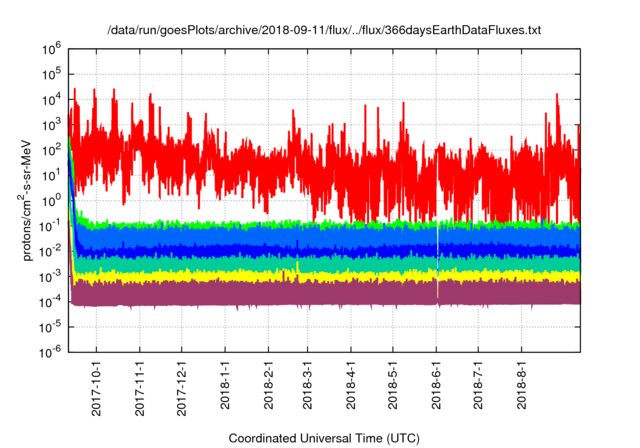Viewport: 640px width, 448px height.
Task: Click the x-axis tick label 2018-5-1
Action: click(393, 384)
